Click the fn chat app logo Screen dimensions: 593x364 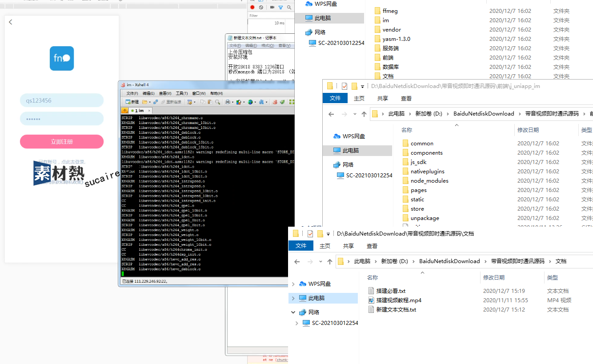[62, 58]
